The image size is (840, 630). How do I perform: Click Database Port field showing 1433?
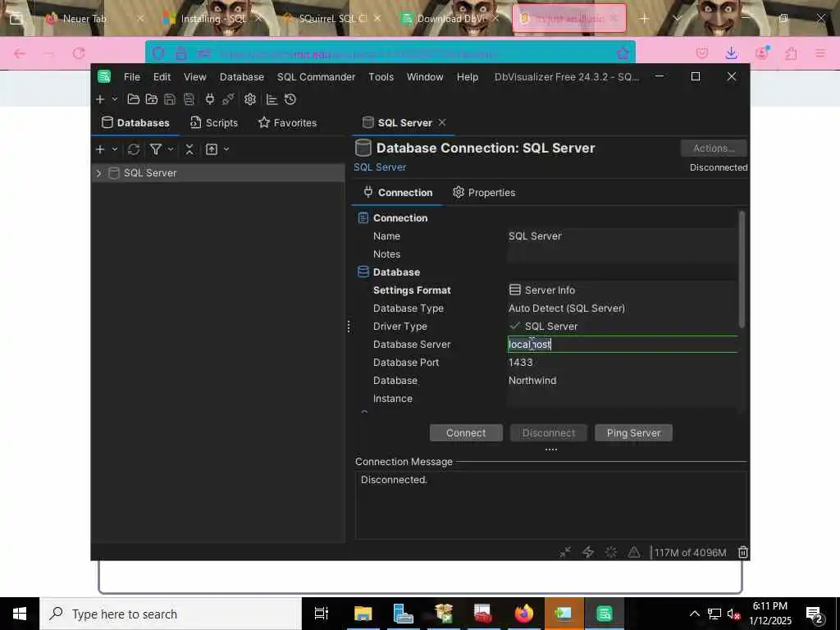(622, 363)
